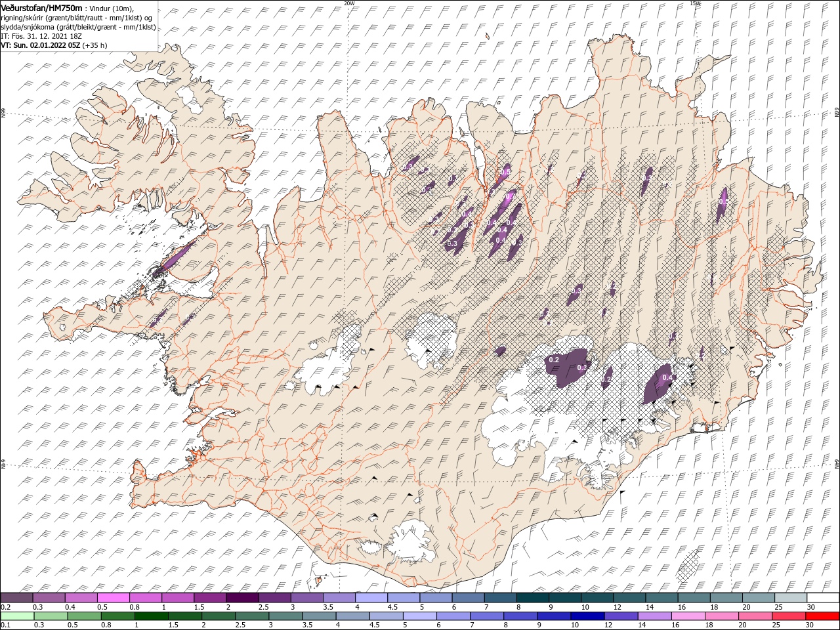Click the bright red swatch labeled 30 in bottom legend row
Viewport: 840px width, 630px height.
click(x=822, y=616)
